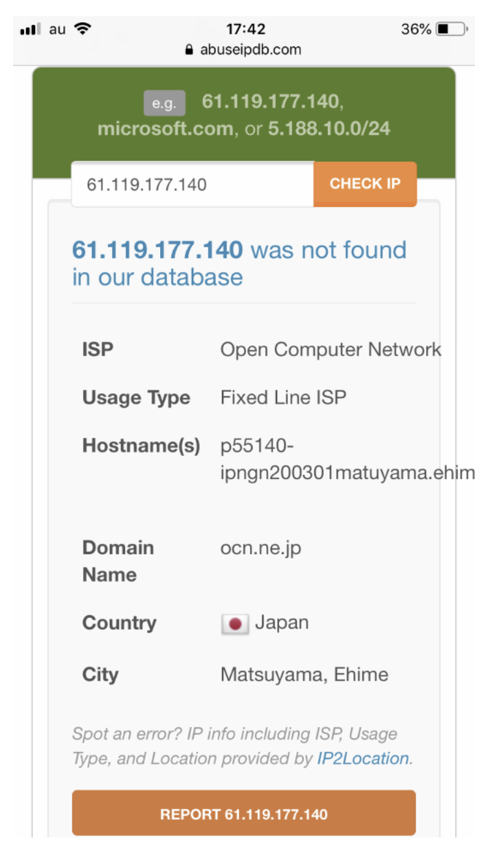The height and width of the screenshot is (868, 488).
Task: Click the gray "e.g." badge
Action: coord(164,103)
